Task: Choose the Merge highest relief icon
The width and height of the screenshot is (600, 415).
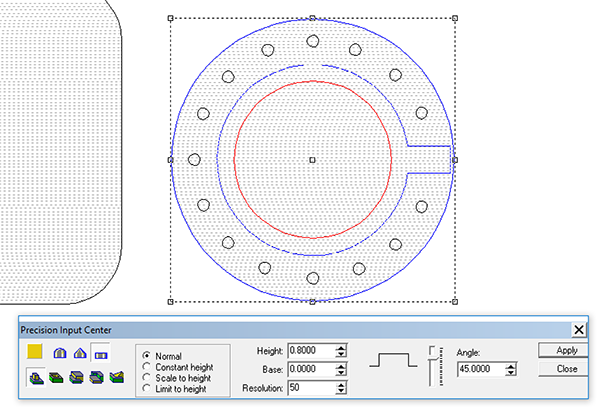Action: point(77,378)
